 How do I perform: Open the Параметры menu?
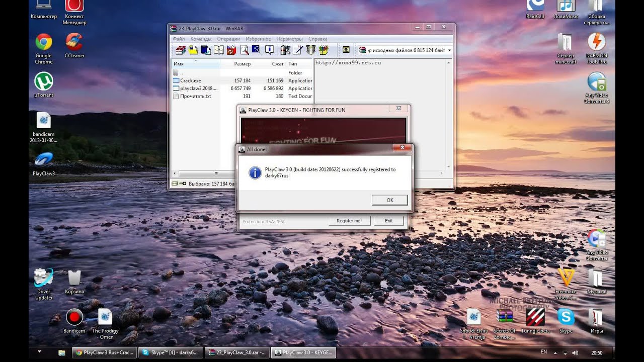290,39
